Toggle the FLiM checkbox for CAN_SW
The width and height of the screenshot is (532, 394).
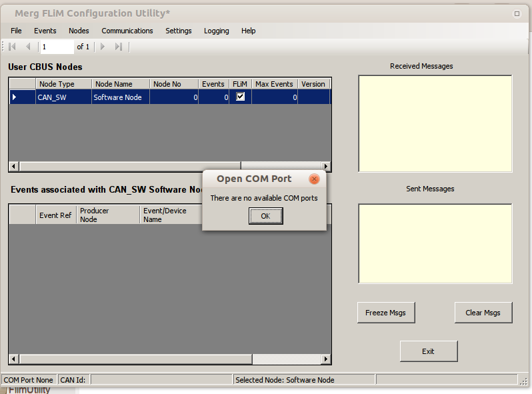pyautogui.click(x=240, y=97)
